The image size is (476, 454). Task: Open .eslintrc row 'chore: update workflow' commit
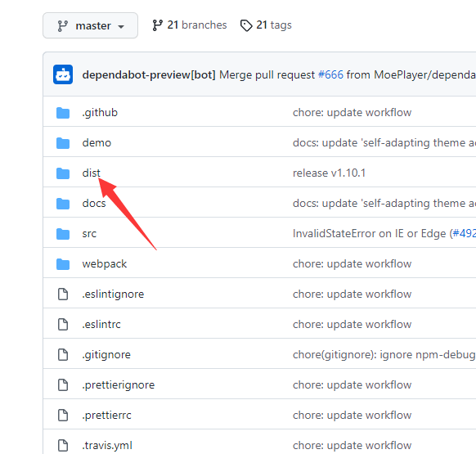tap(353, 324)
